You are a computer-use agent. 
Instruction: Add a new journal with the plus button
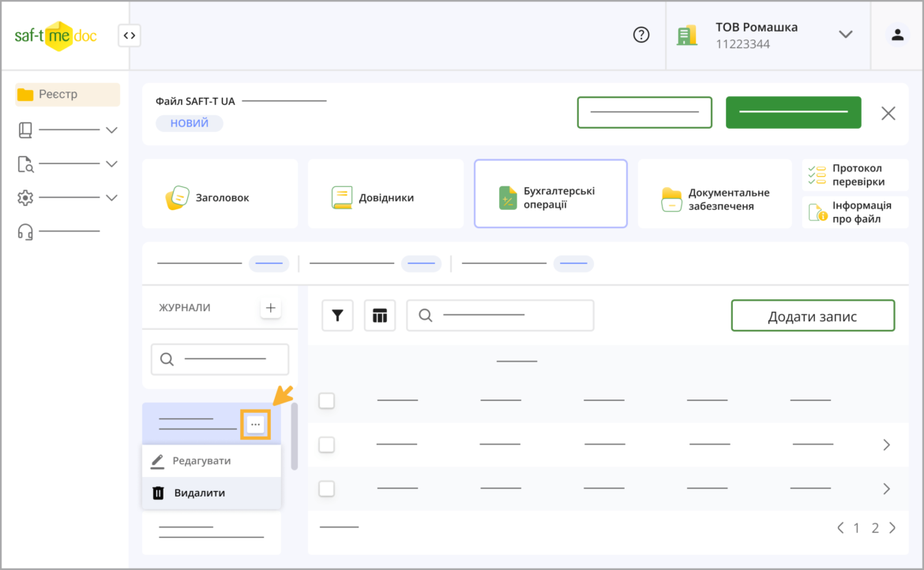tap(270, 307)
